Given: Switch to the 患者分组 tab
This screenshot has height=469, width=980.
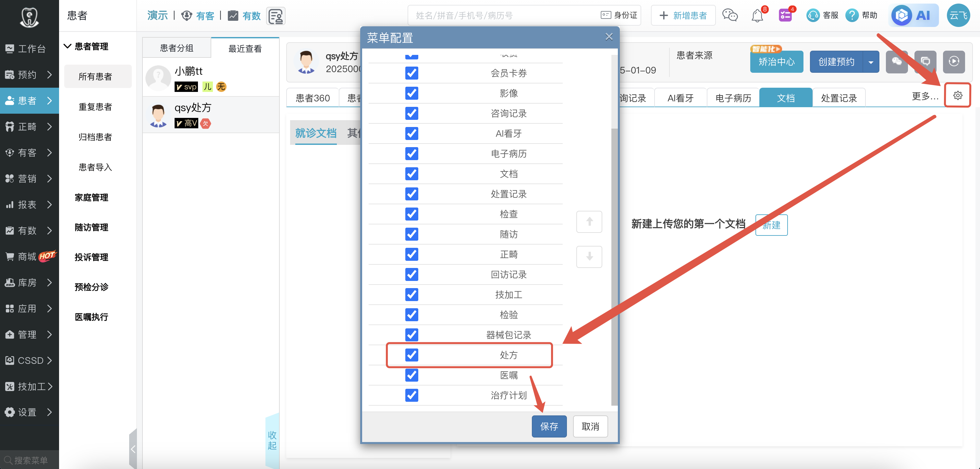Looking at the screenshot, I should click(177, 48).
